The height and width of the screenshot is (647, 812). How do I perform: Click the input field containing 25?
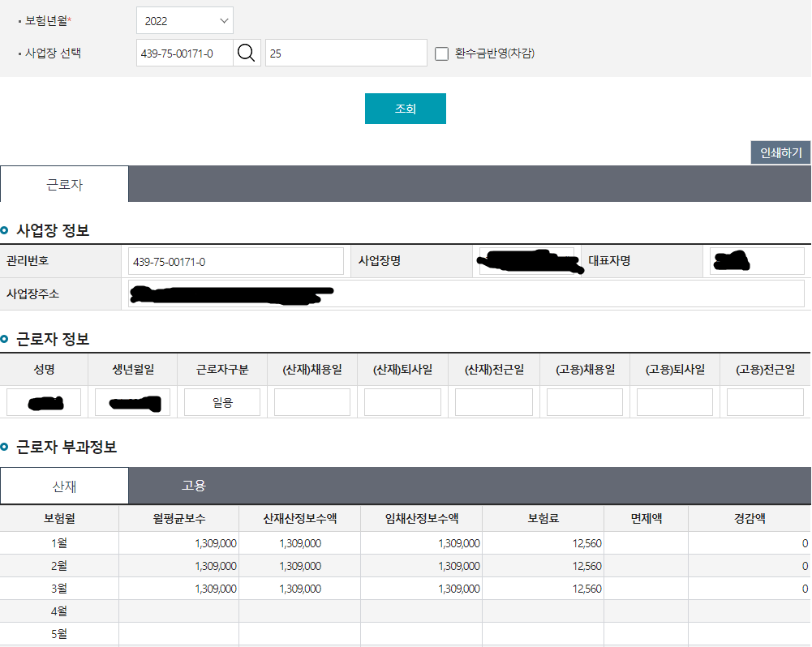click(346, 54)
